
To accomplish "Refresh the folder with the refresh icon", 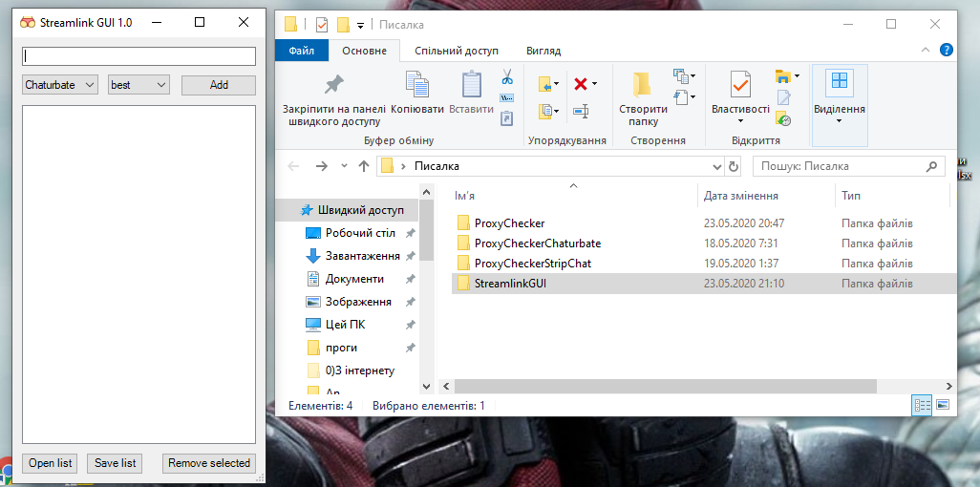I will click(x=734, y=166).
